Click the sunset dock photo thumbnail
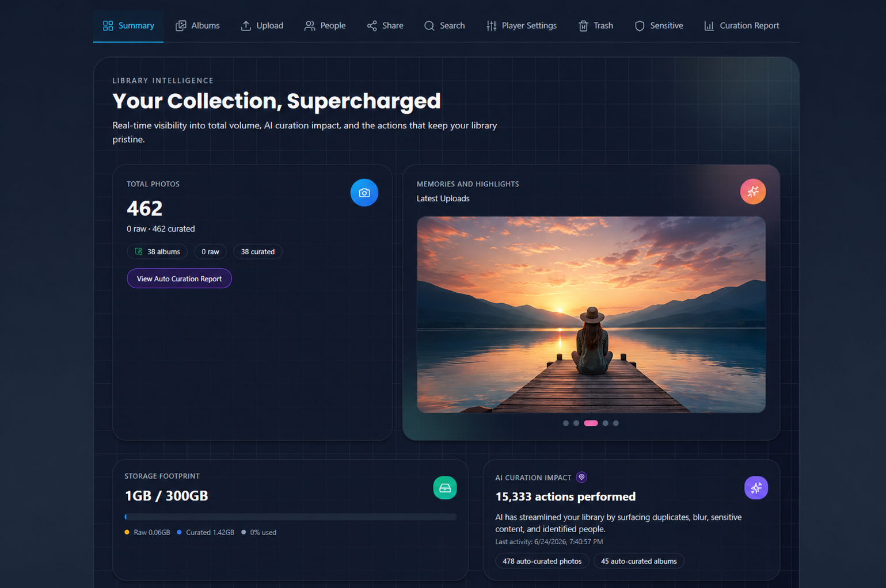Viewport: 886px width, 588px height. tap(591, 314)
